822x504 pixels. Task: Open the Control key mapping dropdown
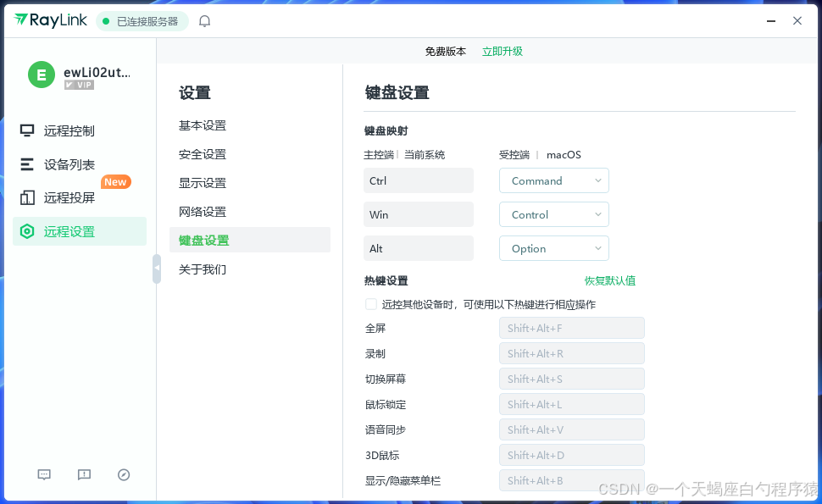553,214
